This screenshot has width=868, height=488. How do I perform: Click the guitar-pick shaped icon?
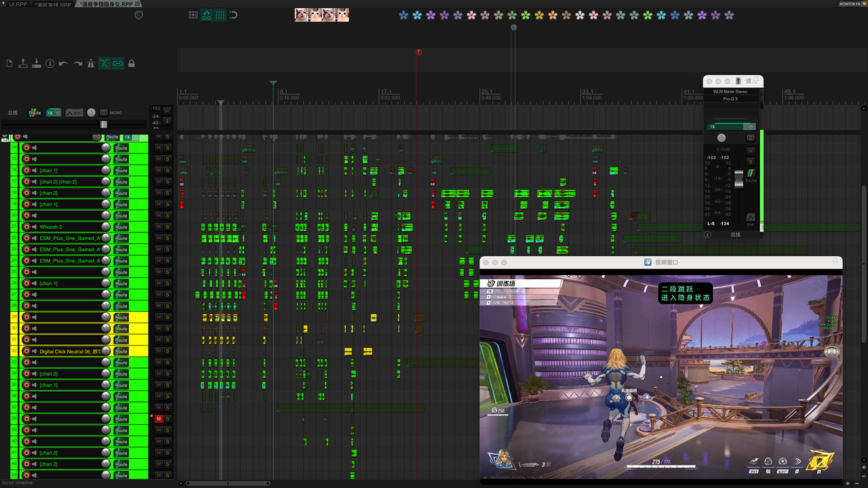tap(139, 15)
